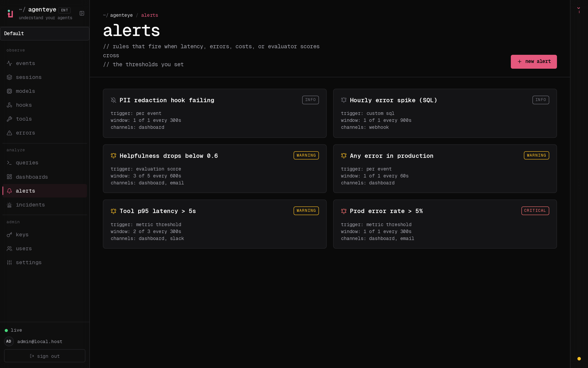
Task: Select tools in the observe section
Action: pyautogui.click(x=45, y=119)
